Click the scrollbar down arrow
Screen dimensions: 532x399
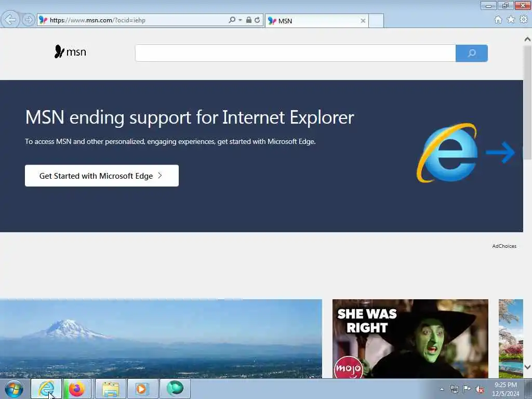tap(527, 367)
